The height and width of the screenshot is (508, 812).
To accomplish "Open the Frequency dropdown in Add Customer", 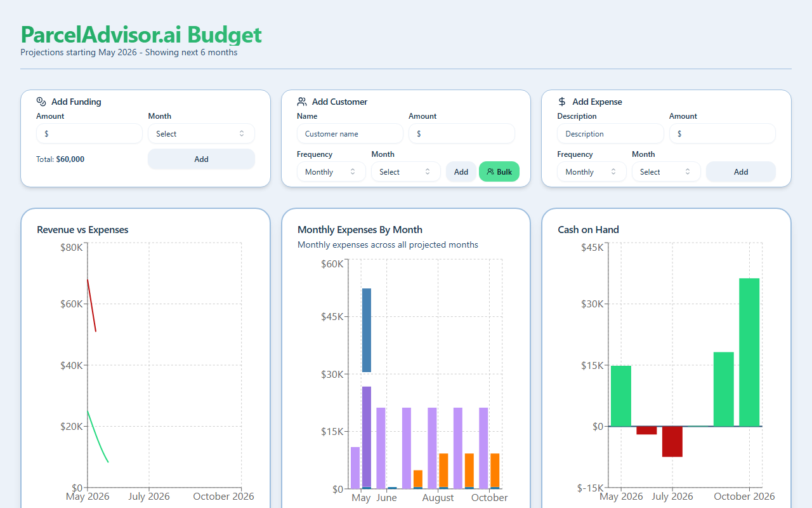I will pyautogui.click(x=331, y=172).
